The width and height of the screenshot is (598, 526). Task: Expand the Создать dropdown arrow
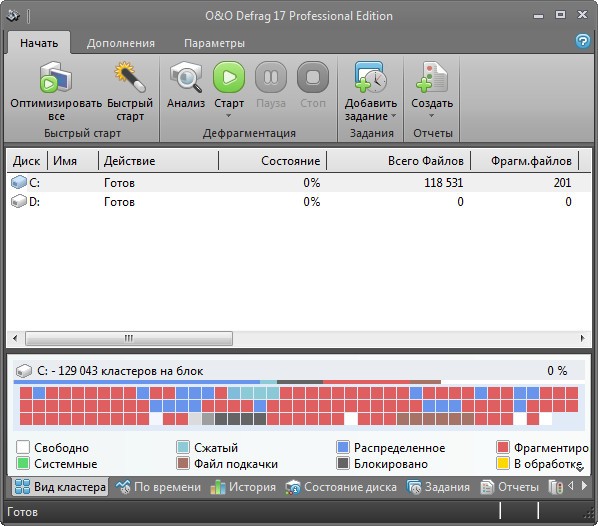[432, 116]
